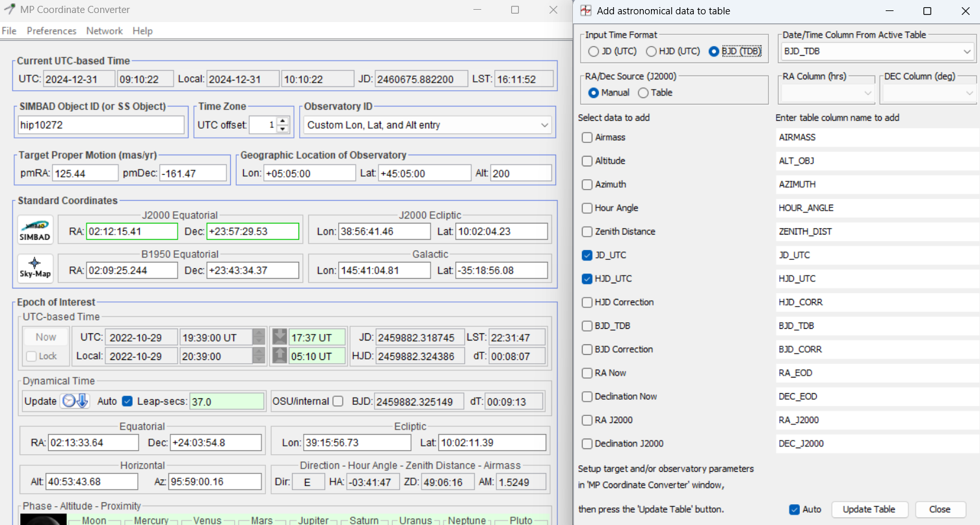Click the SIMBAD Object ID field
The width and height of the screenshot is (980, 525).
pos(101,125)
